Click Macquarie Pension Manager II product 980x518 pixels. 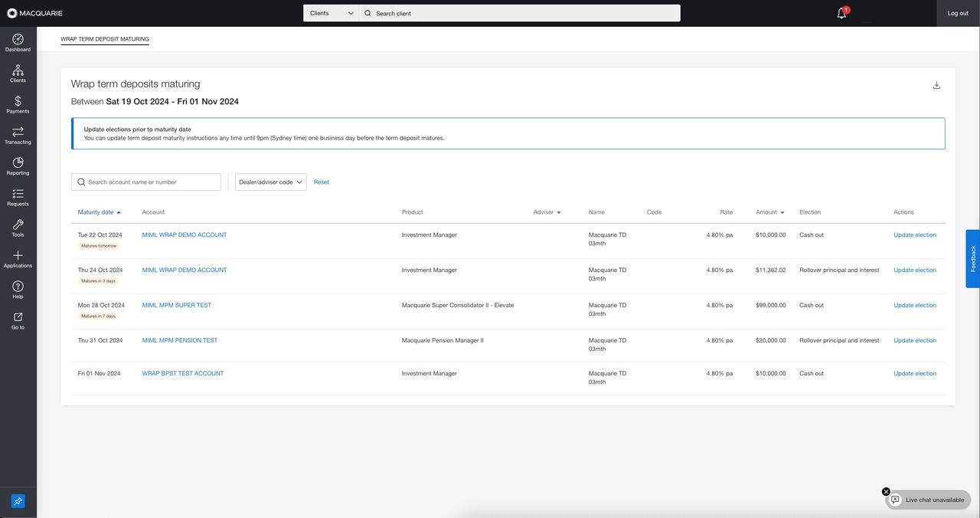tap(443, 341)
